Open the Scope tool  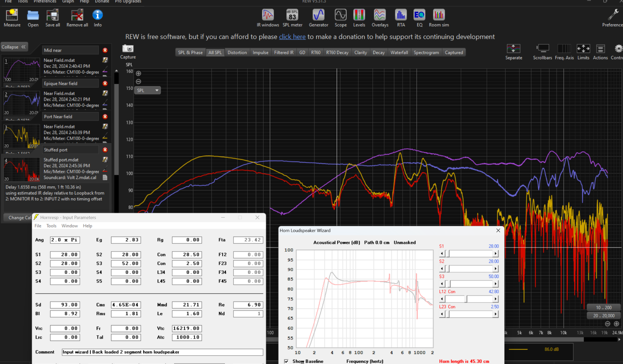pos(340,15)
